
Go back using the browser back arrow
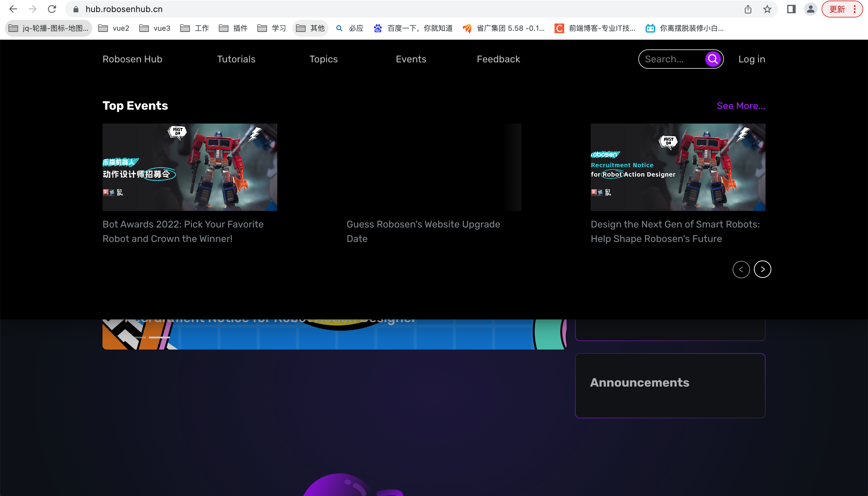click(13, 9)
